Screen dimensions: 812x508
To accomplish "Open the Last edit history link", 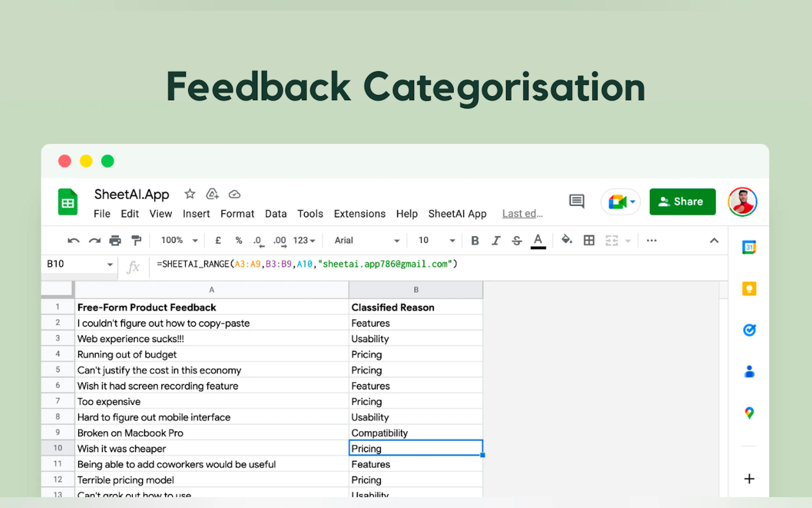I will (522, 214).
